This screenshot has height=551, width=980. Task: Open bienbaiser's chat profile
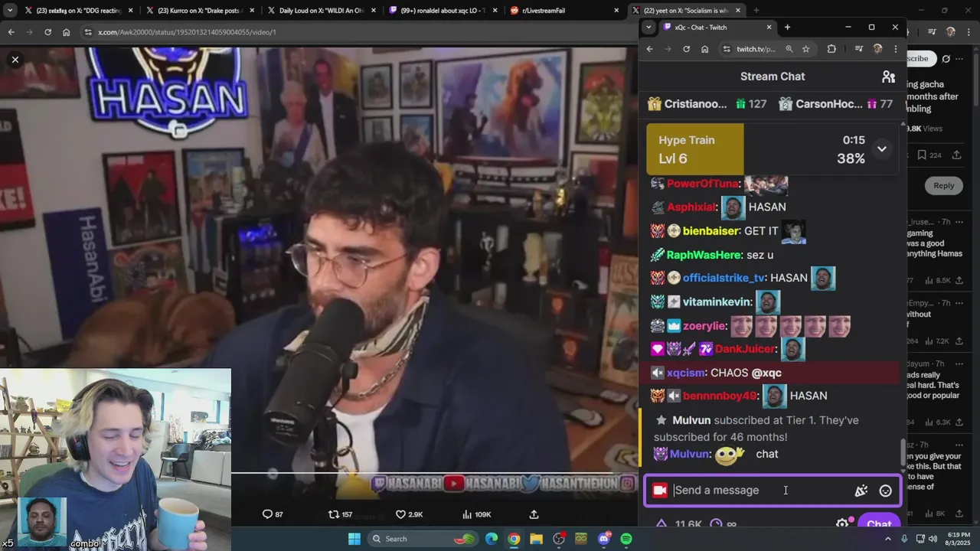click(711, 231)
